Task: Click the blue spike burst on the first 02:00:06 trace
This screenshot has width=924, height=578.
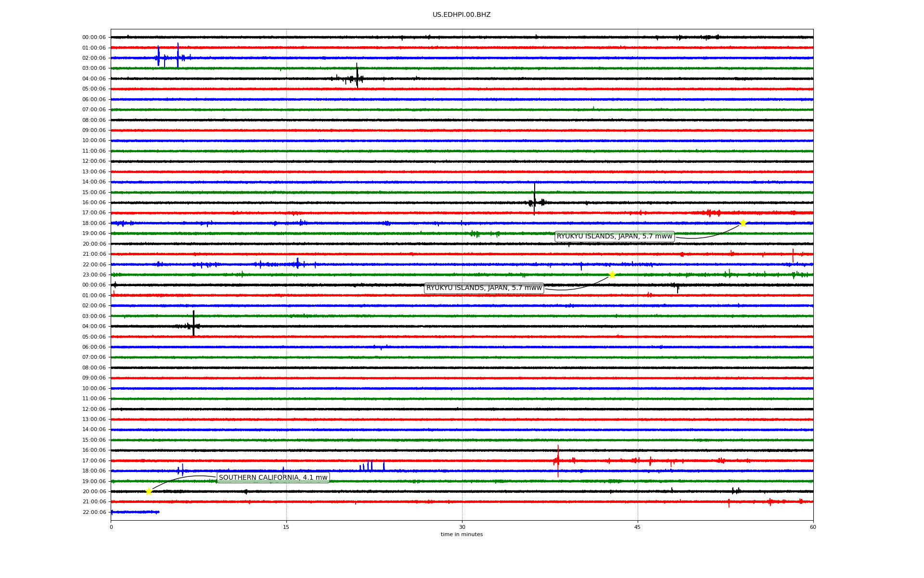Action: pyautogui.click(x=178, y=55)
